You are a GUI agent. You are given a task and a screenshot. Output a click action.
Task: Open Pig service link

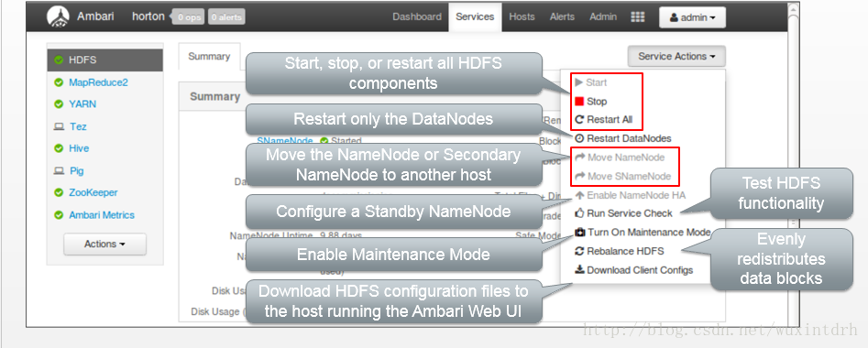(76, 171)
